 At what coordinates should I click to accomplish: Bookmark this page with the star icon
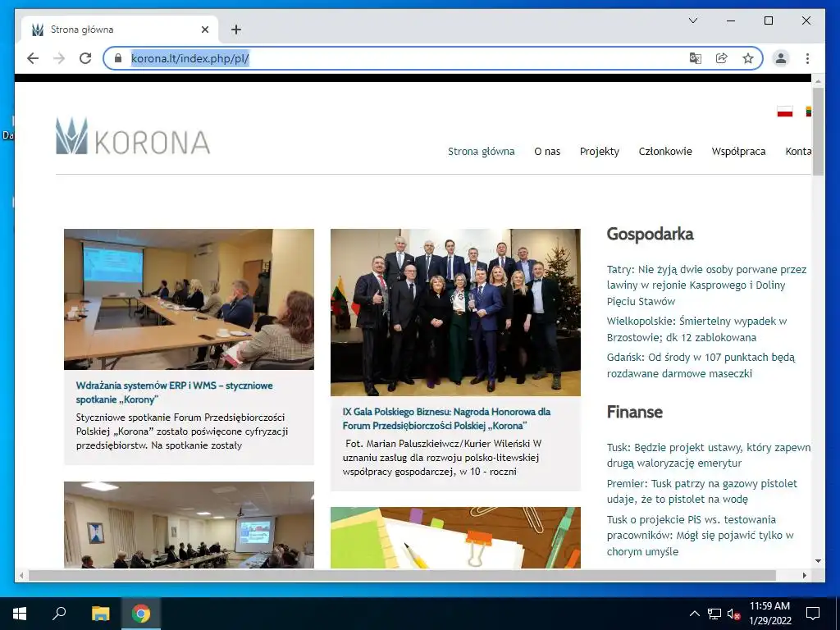coord(748,58)
